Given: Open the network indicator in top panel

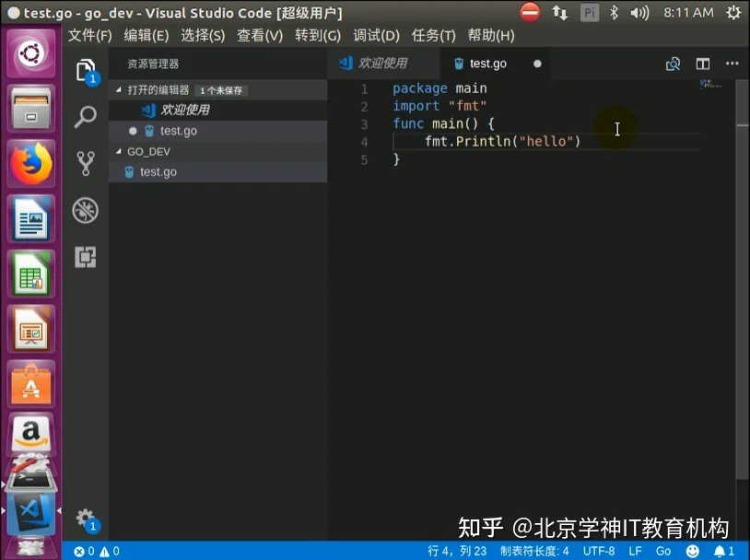Looking at the screenshot, I should 559,12.
